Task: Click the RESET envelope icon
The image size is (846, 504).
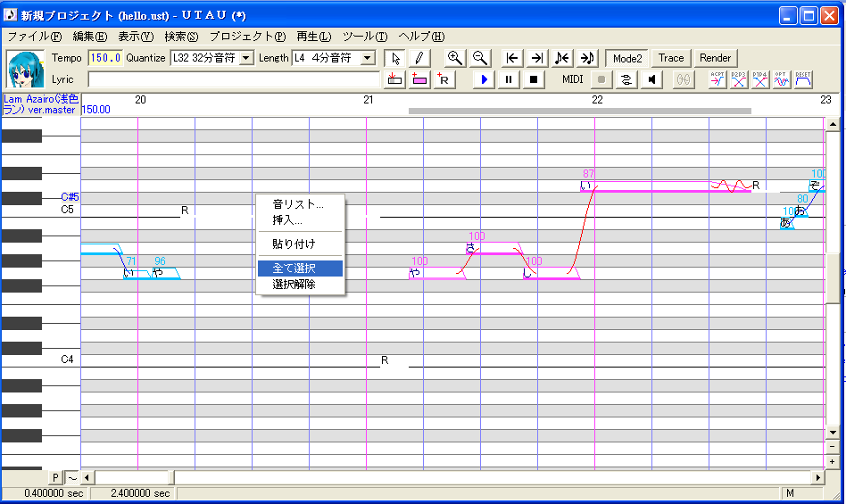Action: tap(803, 79)
